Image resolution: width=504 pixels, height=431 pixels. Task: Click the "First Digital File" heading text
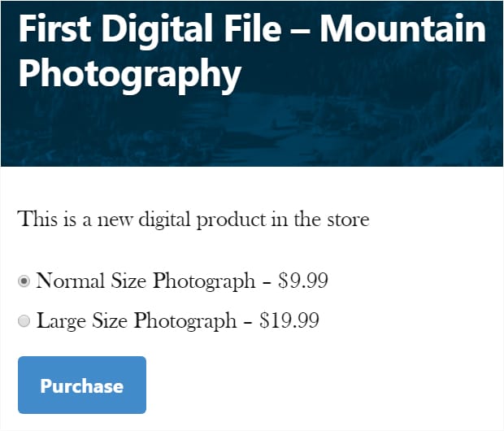pos(150,29)
